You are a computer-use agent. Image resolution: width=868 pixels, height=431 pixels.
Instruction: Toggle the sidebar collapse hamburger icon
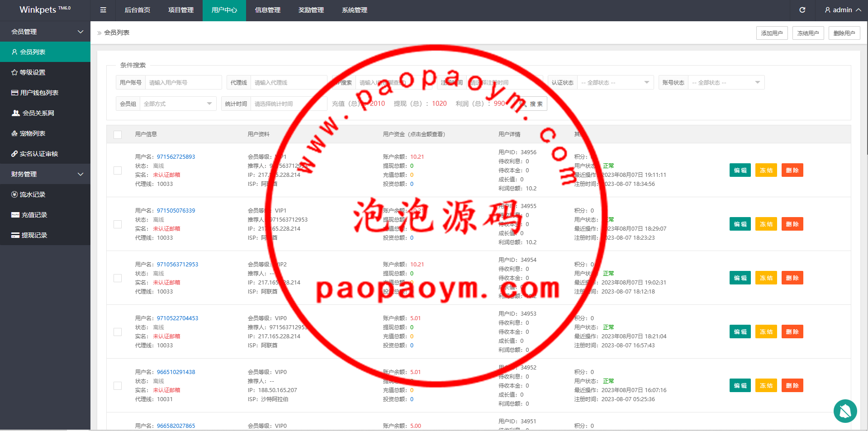coord(103,10)
